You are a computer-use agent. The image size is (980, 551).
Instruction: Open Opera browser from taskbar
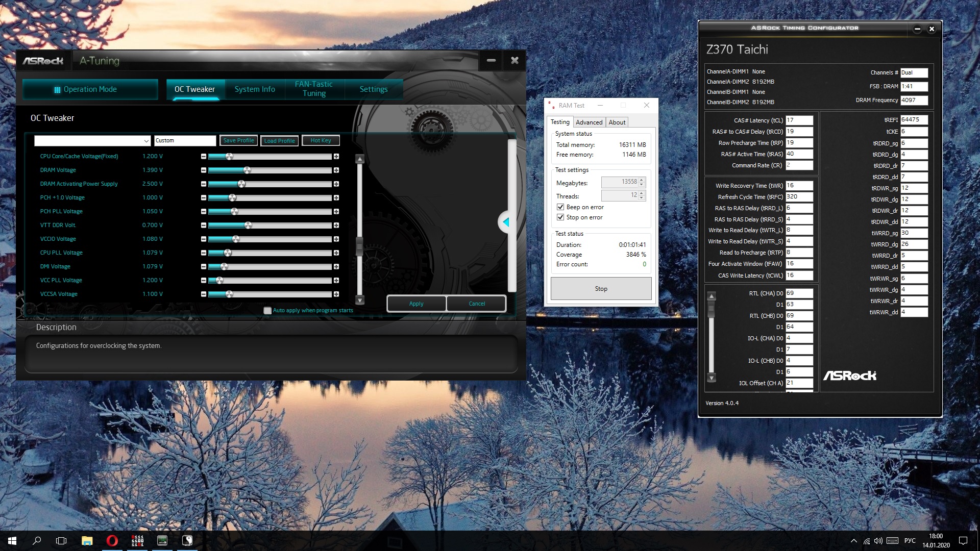pos(112,541)
